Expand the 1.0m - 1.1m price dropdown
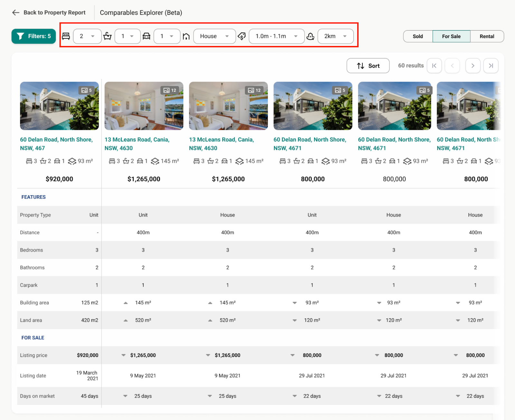This screenshot has width=515, height=420. tap(276, 36)
